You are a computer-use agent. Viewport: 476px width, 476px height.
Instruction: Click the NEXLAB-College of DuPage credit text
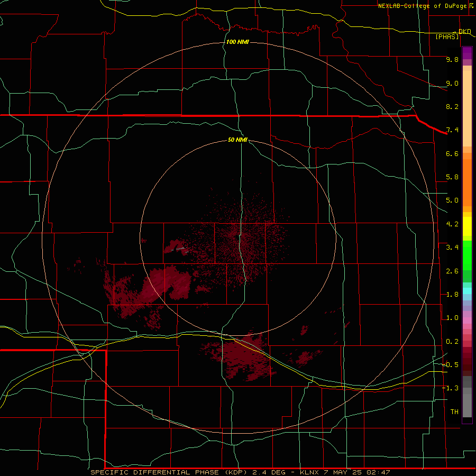point(422,6)
